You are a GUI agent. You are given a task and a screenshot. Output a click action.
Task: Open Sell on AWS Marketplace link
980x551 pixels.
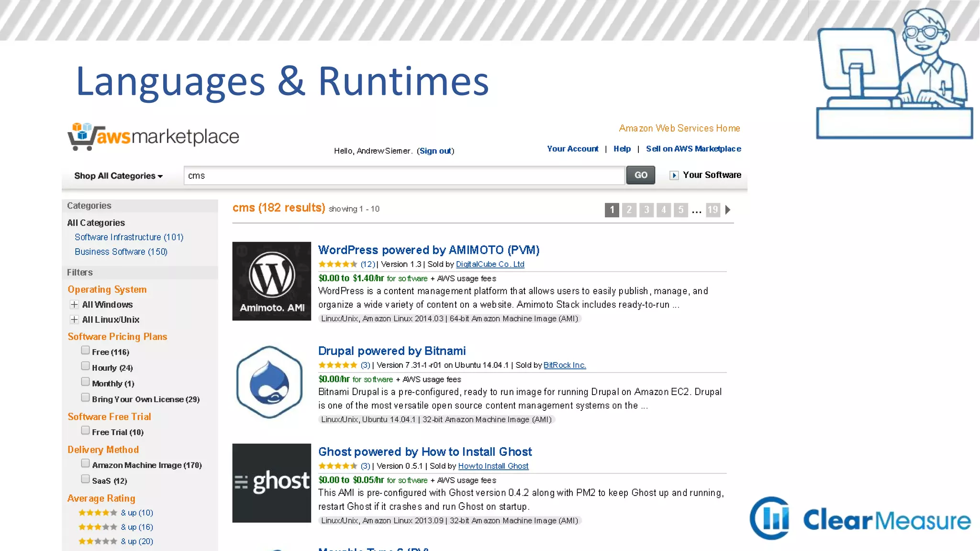(693, 149)
